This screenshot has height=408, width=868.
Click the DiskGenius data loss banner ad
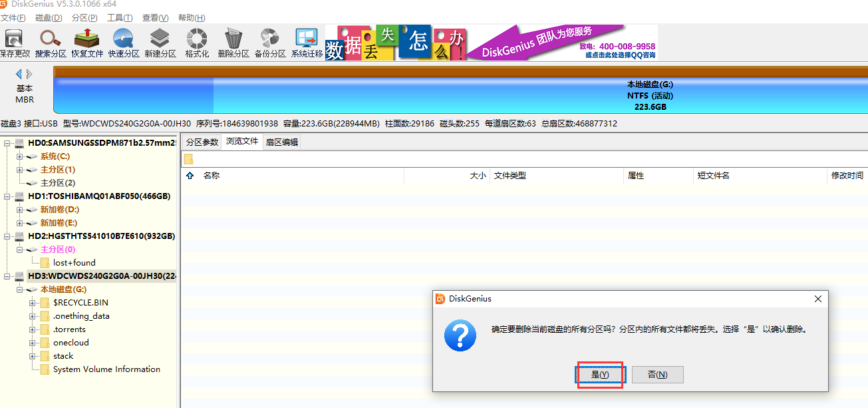coord(491,43)
